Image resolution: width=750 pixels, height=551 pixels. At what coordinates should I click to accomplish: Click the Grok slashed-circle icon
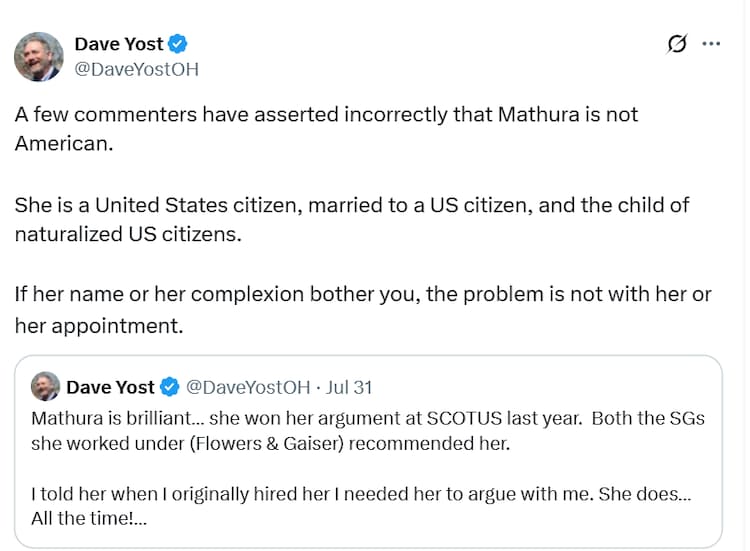(677, 44)
